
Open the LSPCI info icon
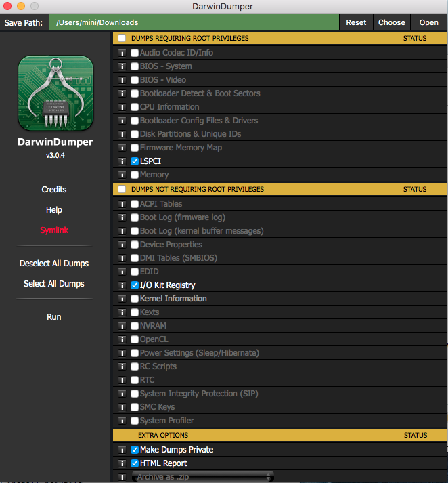[x=122, y=161]
